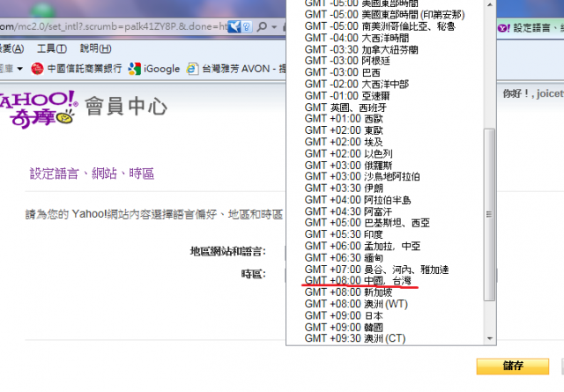Viewport: 564px width, 392px height.
Task: Open the 工具(T) menu
Action: (52, 48)
